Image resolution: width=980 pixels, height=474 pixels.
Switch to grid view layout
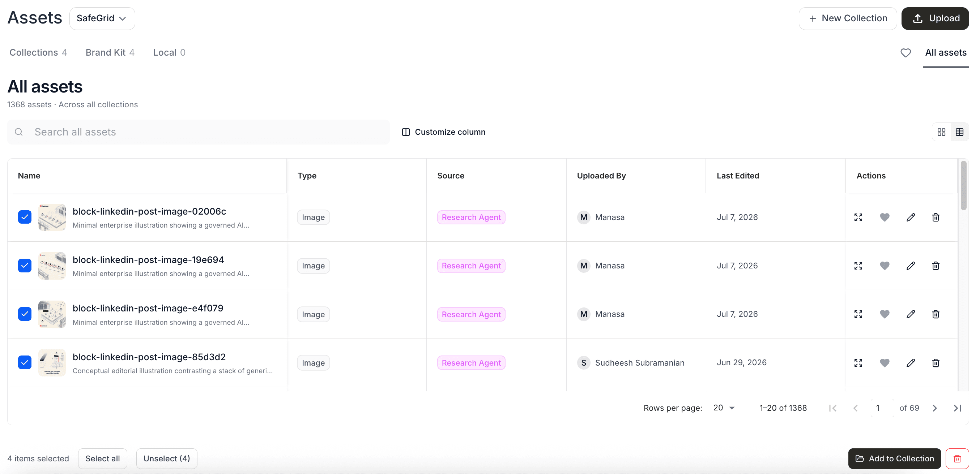941,132
